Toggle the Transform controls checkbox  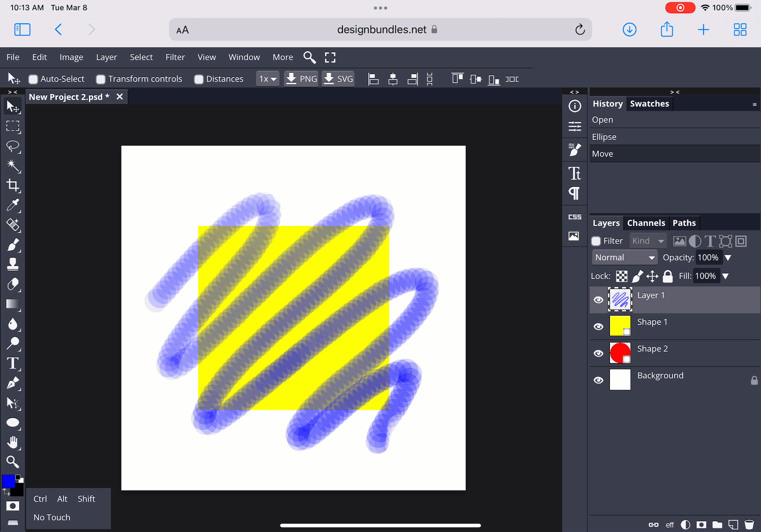[101, 79]
